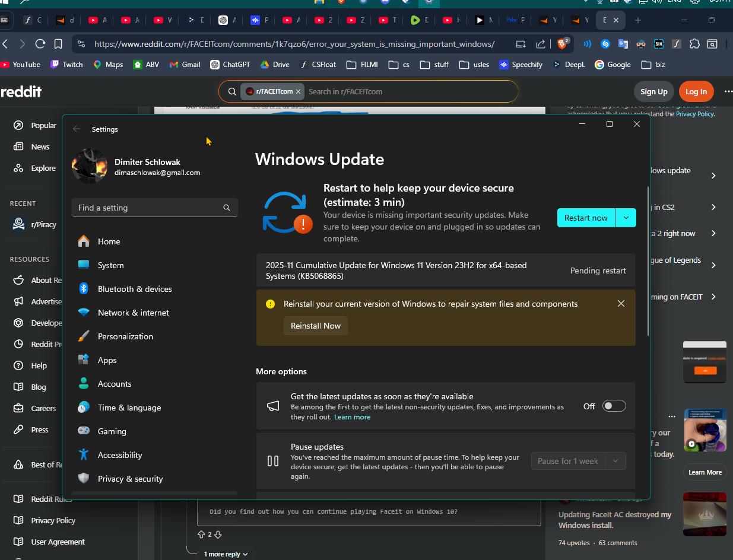Click the KB5068865 cumulative update row
The image size is (733, 560).
[446, 271]
